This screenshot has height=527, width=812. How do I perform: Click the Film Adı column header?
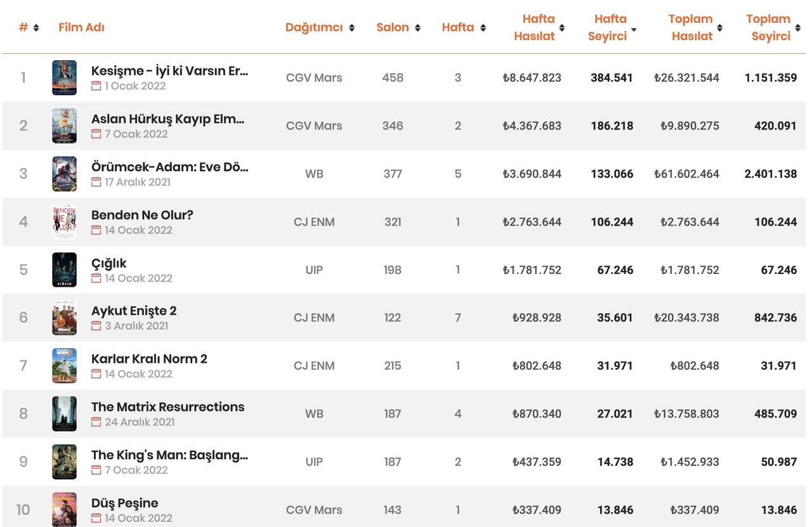[81, 27]
